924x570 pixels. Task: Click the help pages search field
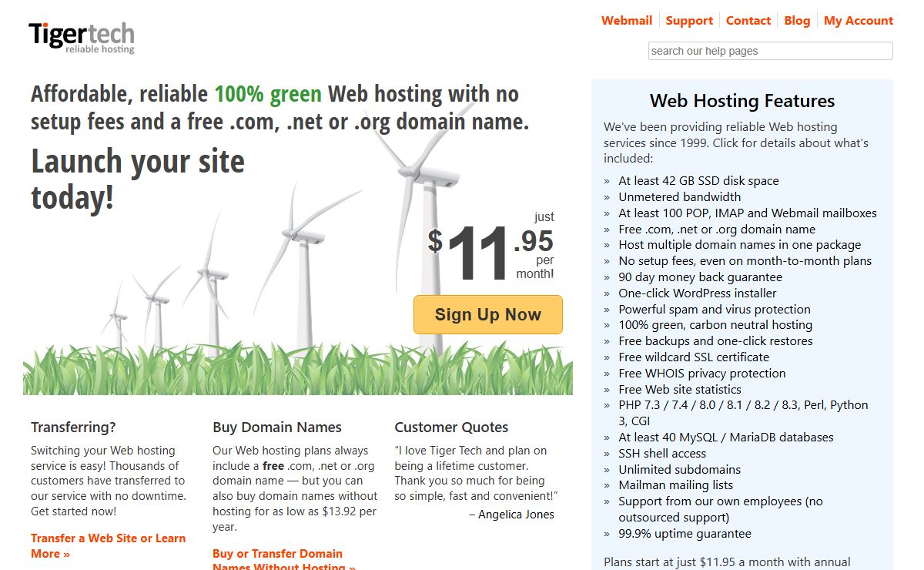click(x=771, y=51)
